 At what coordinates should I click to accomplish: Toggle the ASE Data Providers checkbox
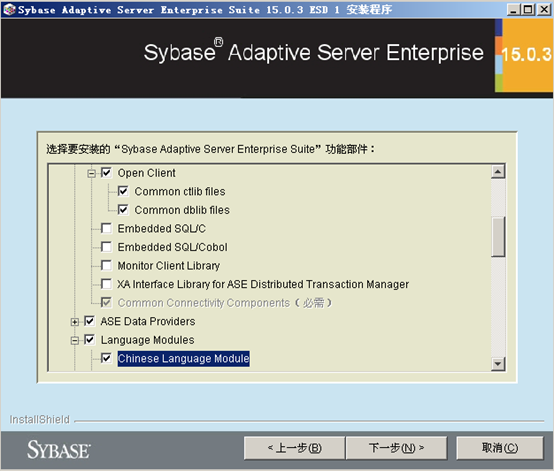89,321
